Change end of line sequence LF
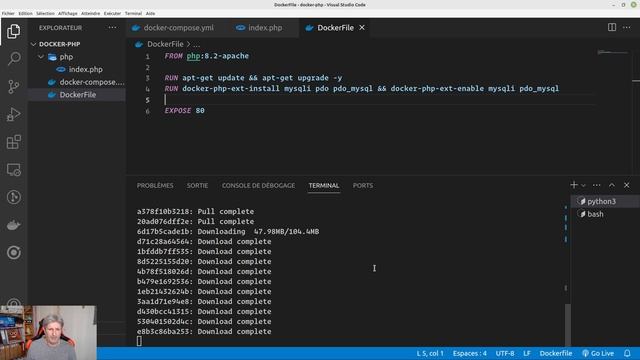 coord(527,353)
